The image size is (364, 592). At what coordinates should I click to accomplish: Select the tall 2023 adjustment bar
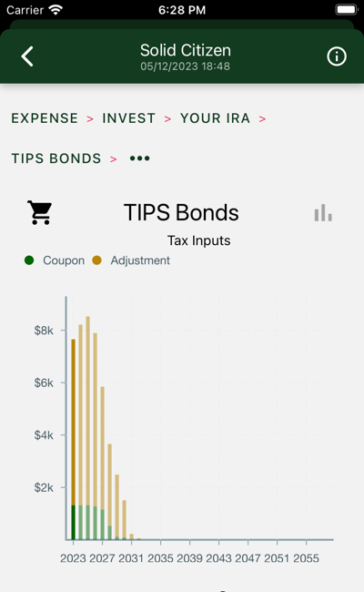(73, 422)
